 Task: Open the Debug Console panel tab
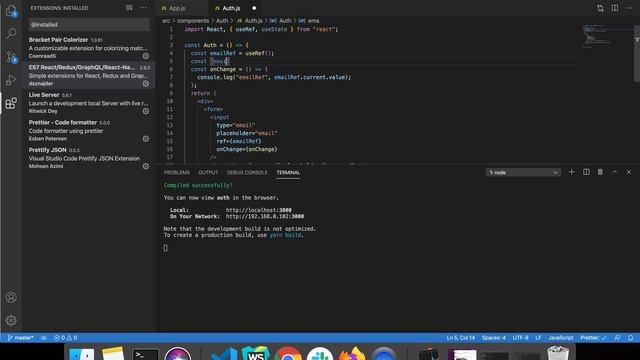(x=247, y=173)
